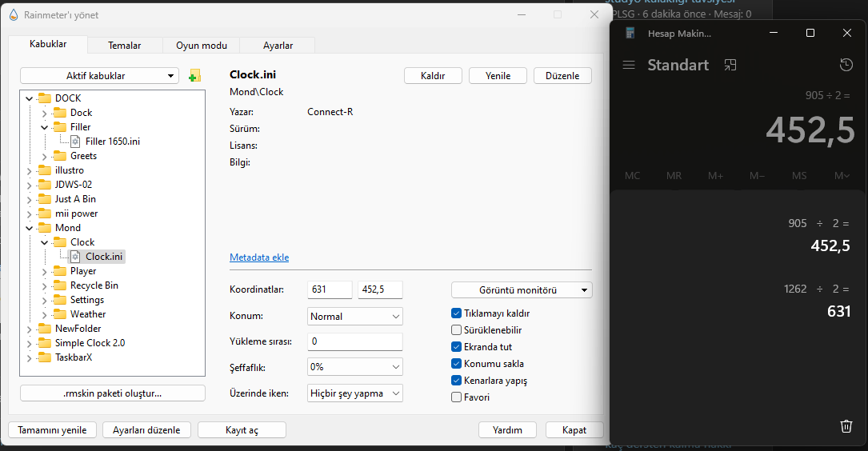This screenshot has width=868, height=451.
Task: Open the Konum Normal combo box
Action: click(x=354, y=317)
